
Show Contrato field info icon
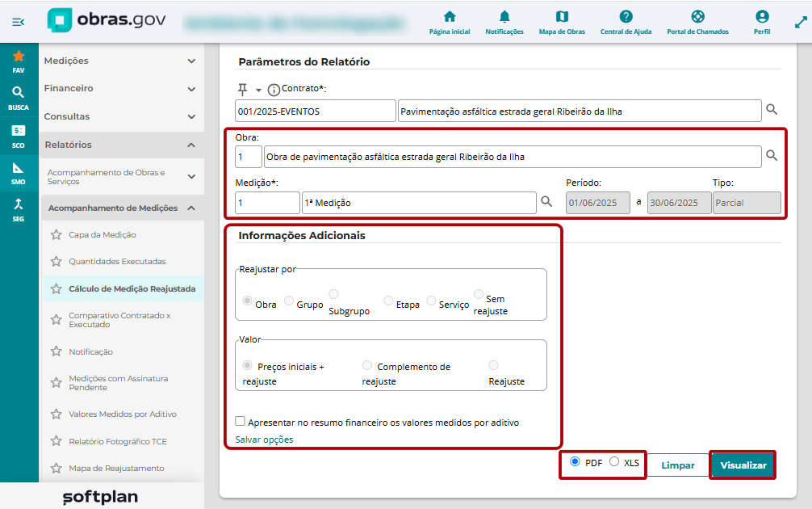(274, 90)
